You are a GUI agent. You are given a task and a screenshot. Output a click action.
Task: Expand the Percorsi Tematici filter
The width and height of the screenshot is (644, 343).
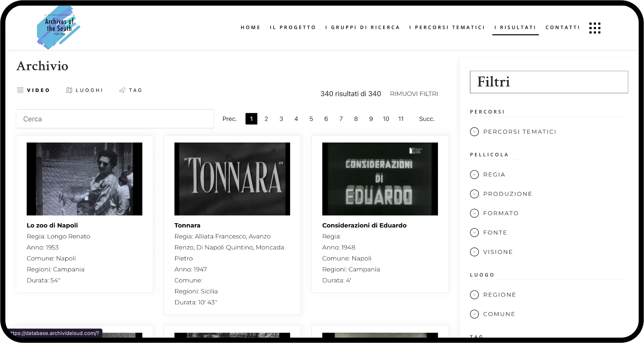(x=474, y=132)
